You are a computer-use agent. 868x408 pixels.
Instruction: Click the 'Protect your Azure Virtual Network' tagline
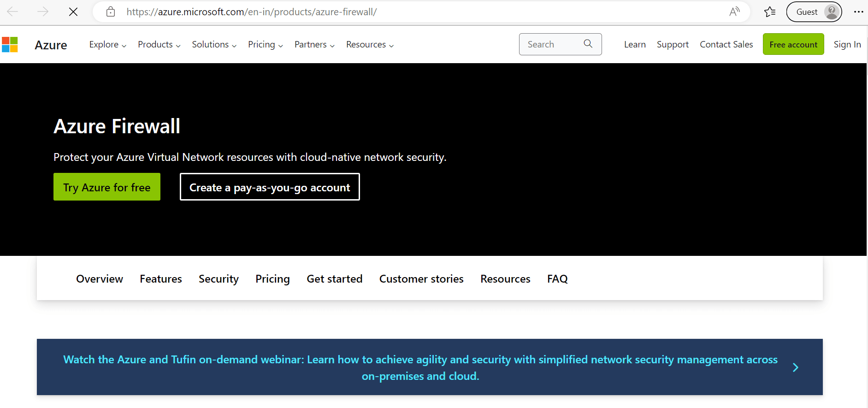coord(250,157)
